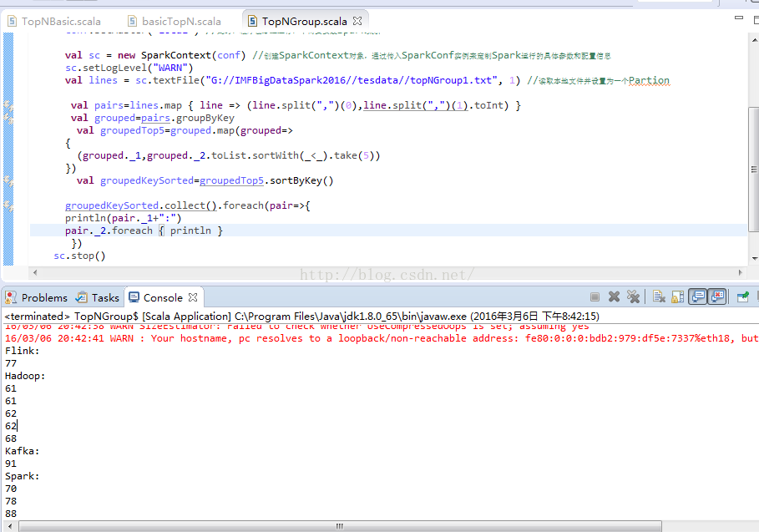Click 'sc.setLogLevel("WARN")' line
This screenshot has height=532, width=759.
[x=129, y=68]
